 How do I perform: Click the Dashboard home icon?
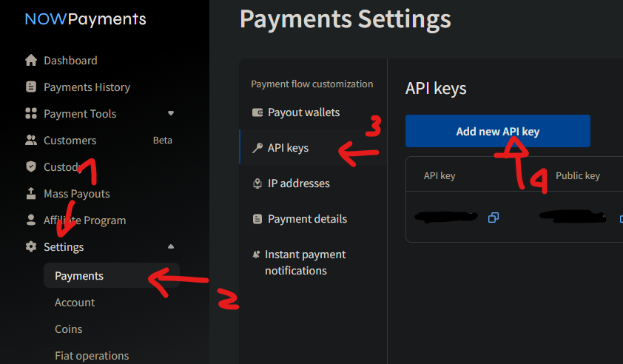(x=30, y=60)
